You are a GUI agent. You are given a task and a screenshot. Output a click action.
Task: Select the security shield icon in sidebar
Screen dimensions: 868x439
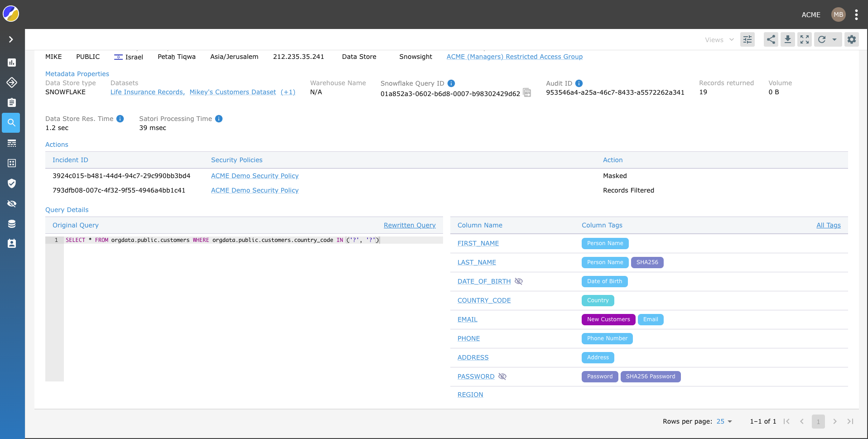pyautogui.click(x=12, y=183)
